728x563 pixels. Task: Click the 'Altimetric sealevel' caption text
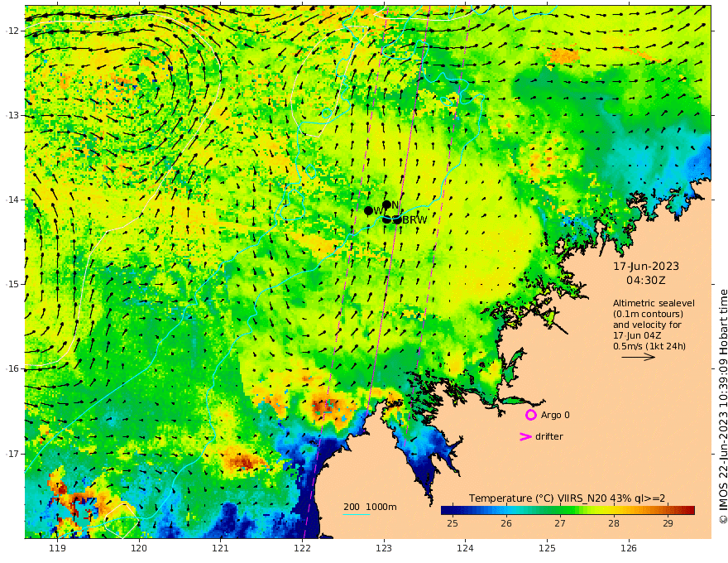pos(654,303)
